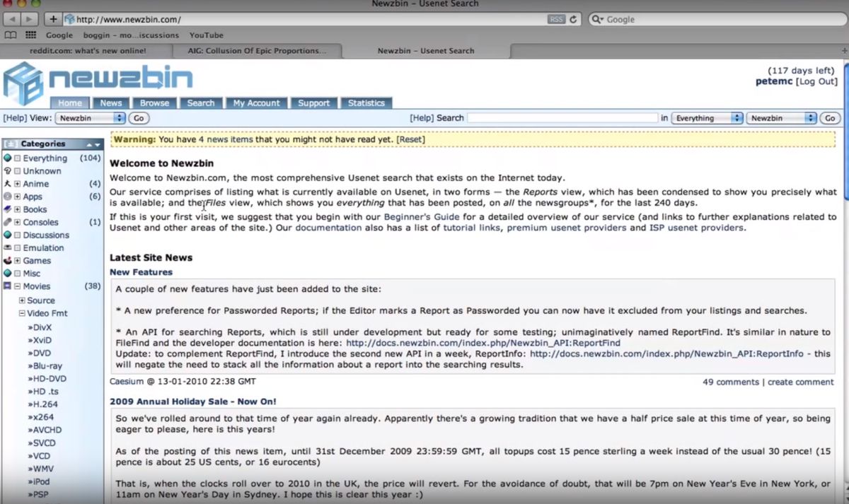The height and width of the screenshot is (504, 849).
Task: Click the Newzbin search input field
Action: click(562, 118)
